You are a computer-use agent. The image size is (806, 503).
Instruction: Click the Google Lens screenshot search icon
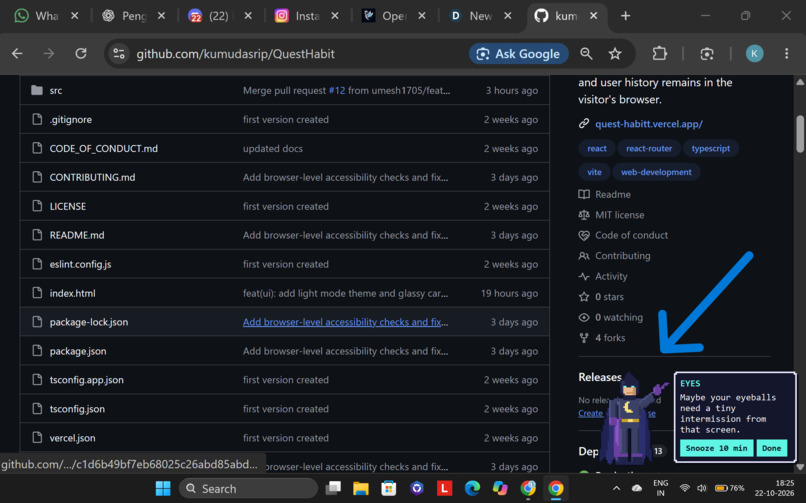[707, 53]
